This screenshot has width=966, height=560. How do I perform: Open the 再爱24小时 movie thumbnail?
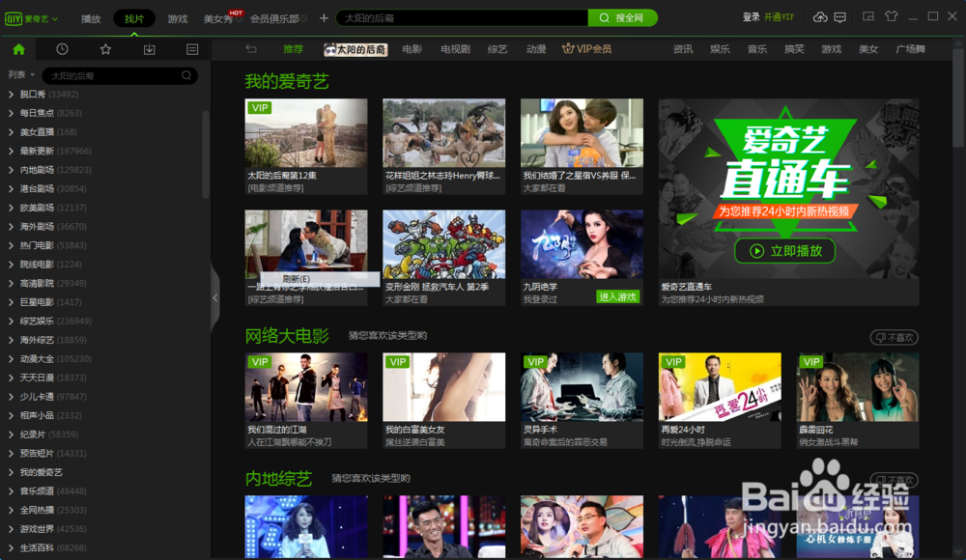[720, 387]
